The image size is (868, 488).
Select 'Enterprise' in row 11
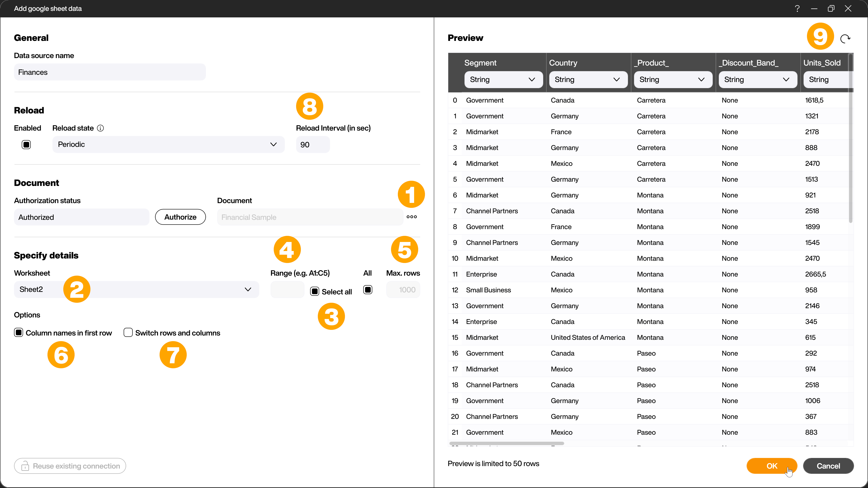click(x=481, y=274)
